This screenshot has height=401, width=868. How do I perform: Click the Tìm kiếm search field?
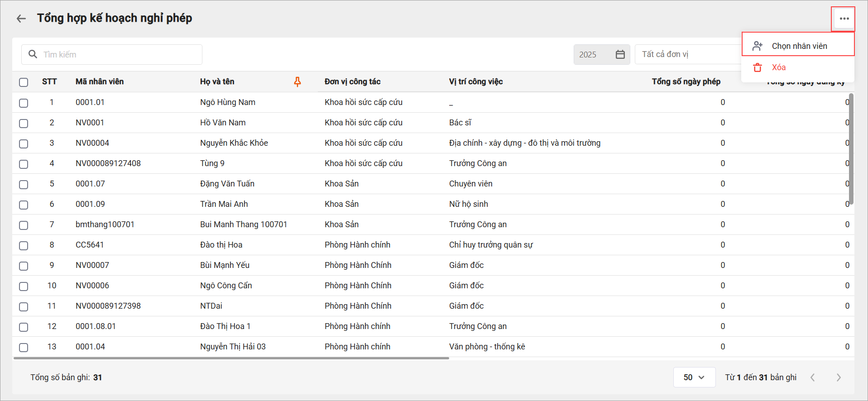(118, 54)
